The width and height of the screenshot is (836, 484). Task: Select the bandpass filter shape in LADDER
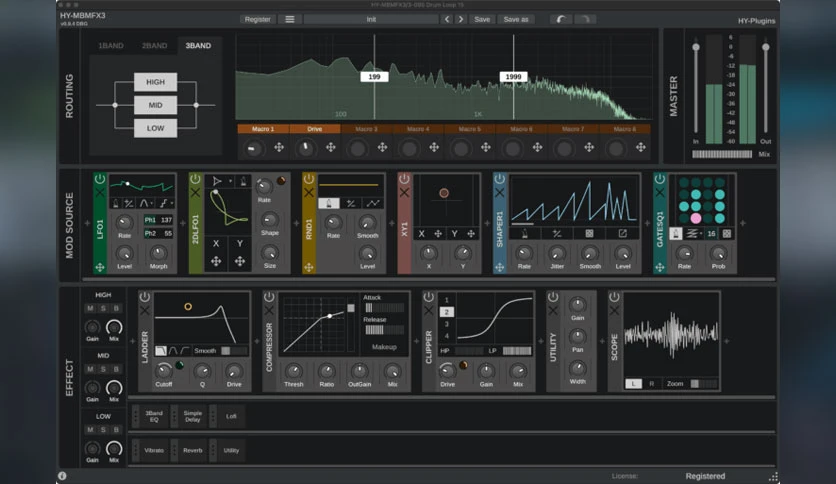(173, 351)
